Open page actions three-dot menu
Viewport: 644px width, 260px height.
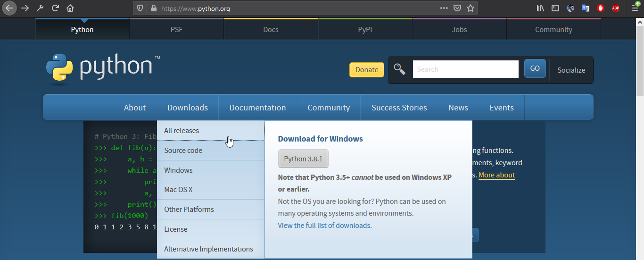click(x=444, y=8)
